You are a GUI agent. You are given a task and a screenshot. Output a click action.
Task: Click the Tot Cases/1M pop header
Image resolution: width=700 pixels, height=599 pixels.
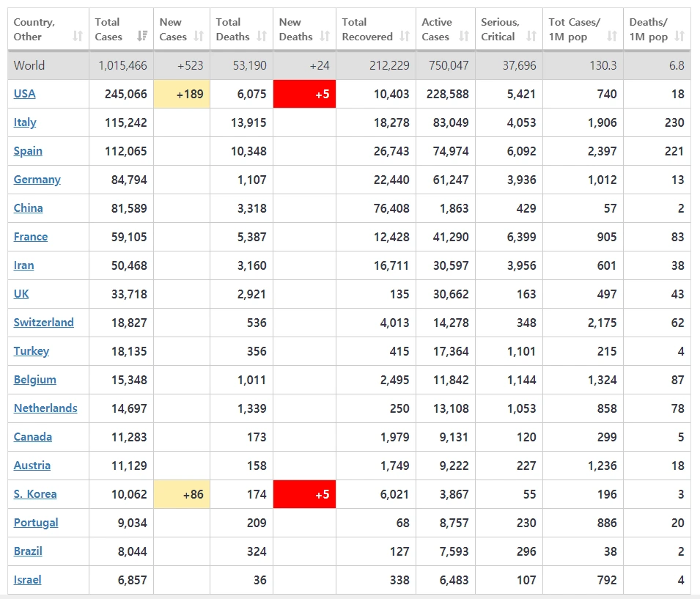(575, 29)
